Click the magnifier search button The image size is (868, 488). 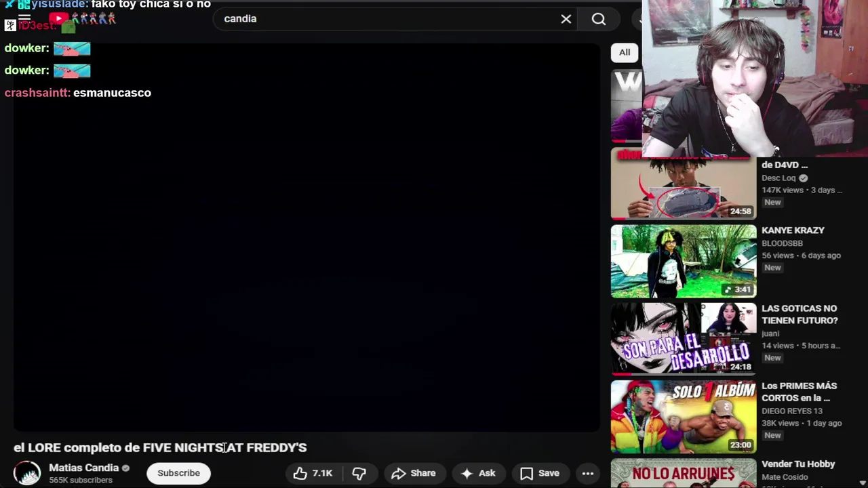click(x=599, y=19)
